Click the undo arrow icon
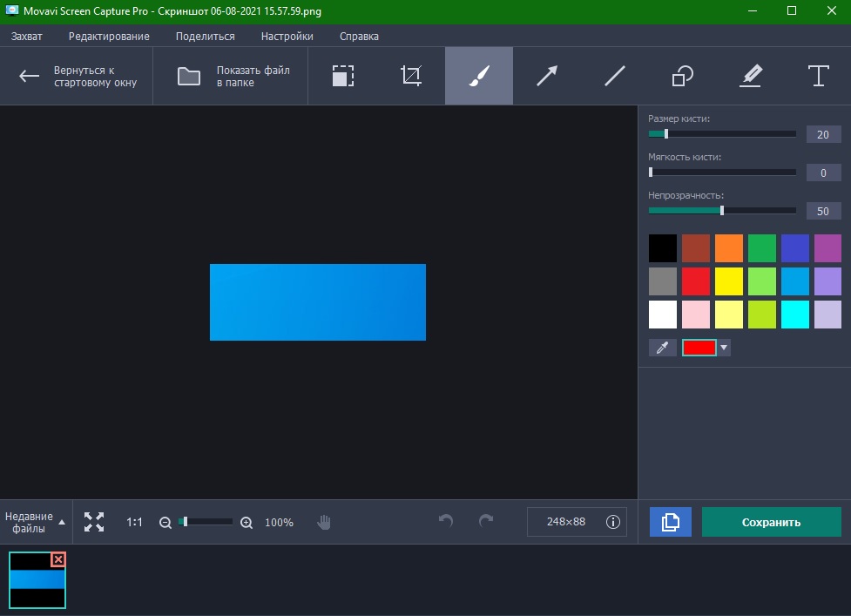Image resolution: width=851 pixels, height=616 pixels. tap(446, 521)
